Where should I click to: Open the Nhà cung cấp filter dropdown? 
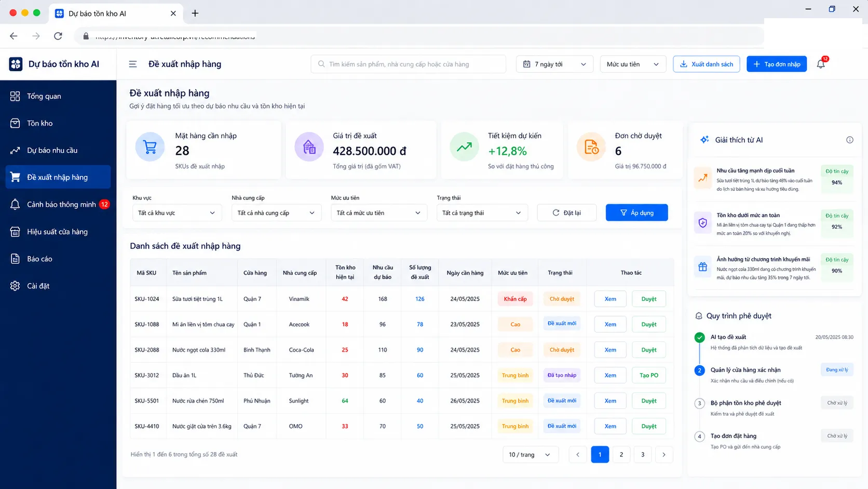point(276,213)
